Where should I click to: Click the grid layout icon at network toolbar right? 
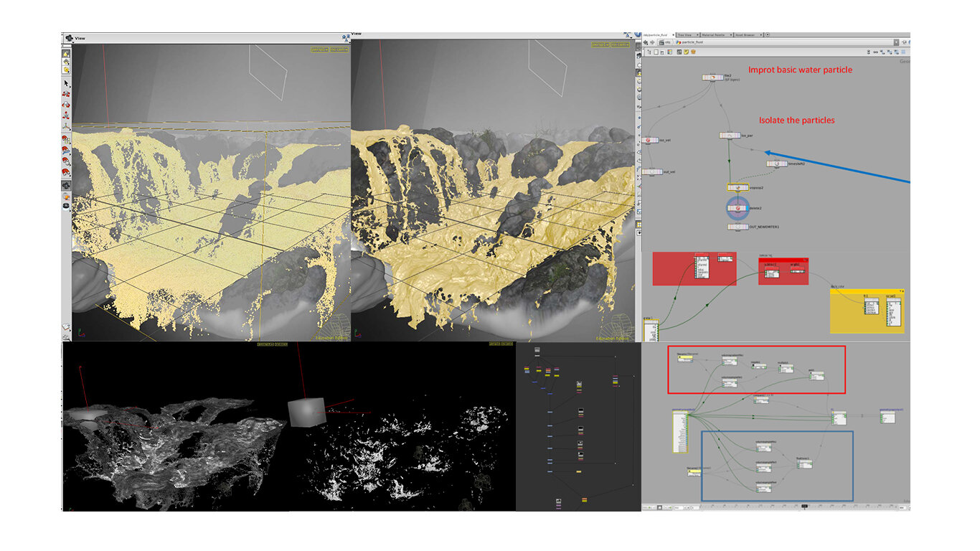coord(903,52)
